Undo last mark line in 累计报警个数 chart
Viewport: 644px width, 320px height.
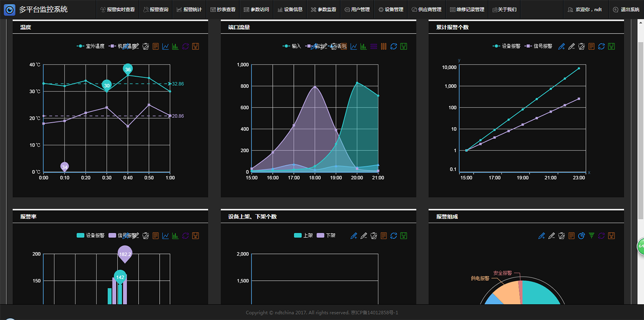(572, 46)
